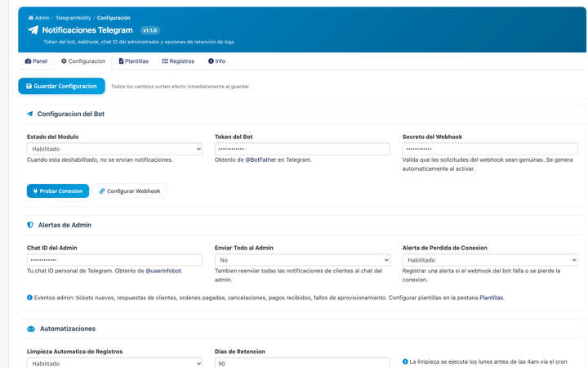Image resolution: width=588 pixels, height=368 pixels.
Task: Click the 'Todos los cambios surten efecto' note
Action: [180, 87]
